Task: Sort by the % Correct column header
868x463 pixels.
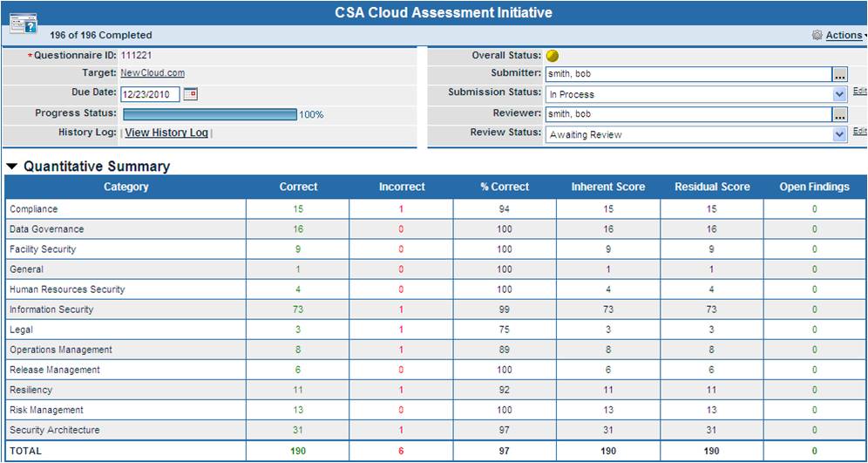Action: tap(505, 187)
